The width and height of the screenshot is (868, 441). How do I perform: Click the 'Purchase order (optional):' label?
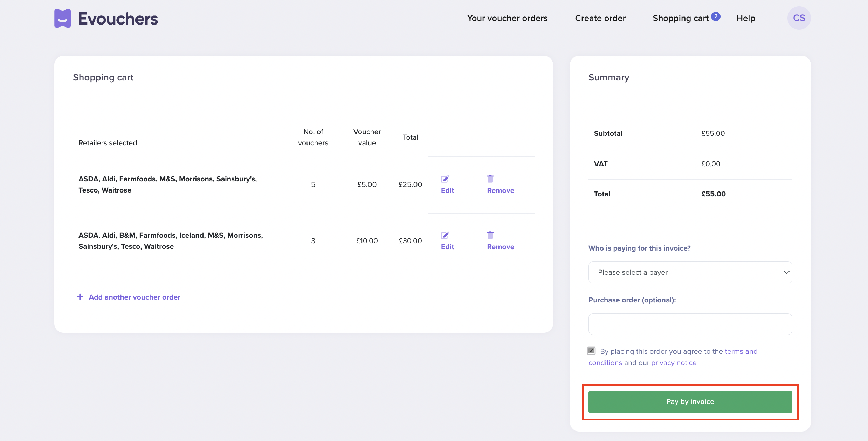(632, 300)
